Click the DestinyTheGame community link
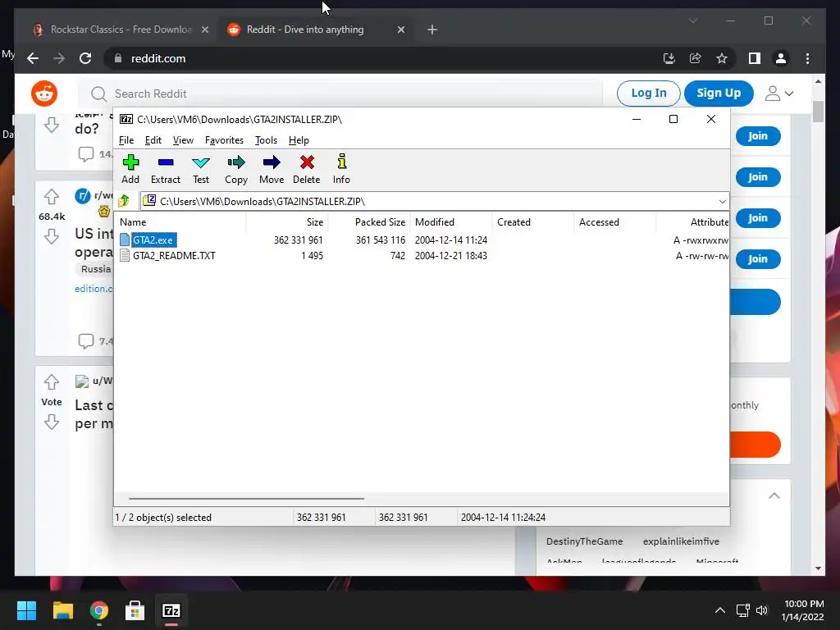Image resolution: width=840 pixels, height=630 pixels. (x=584, y=541)
